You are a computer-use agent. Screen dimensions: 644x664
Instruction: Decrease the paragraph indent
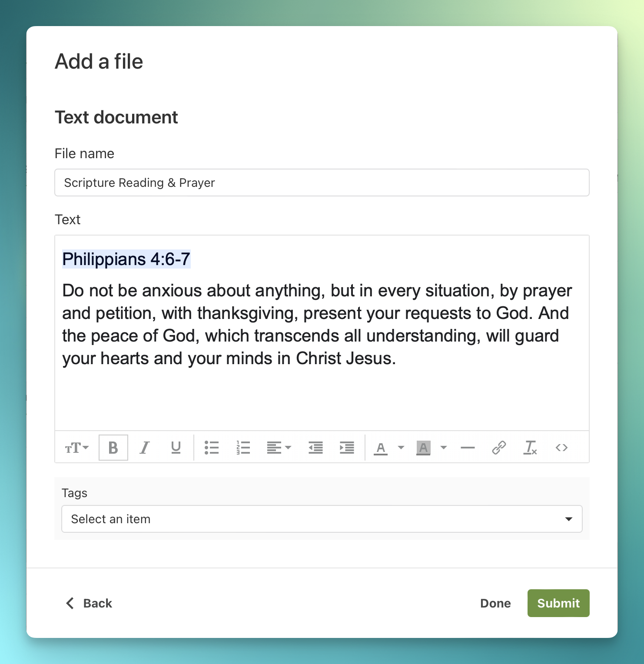coord(315,448)
